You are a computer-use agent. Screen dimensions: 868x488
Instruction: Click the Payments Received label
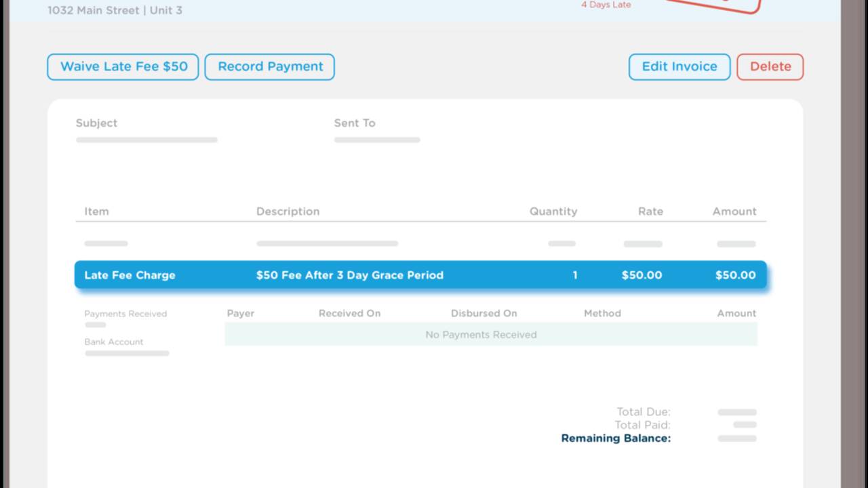coord(125,313)
